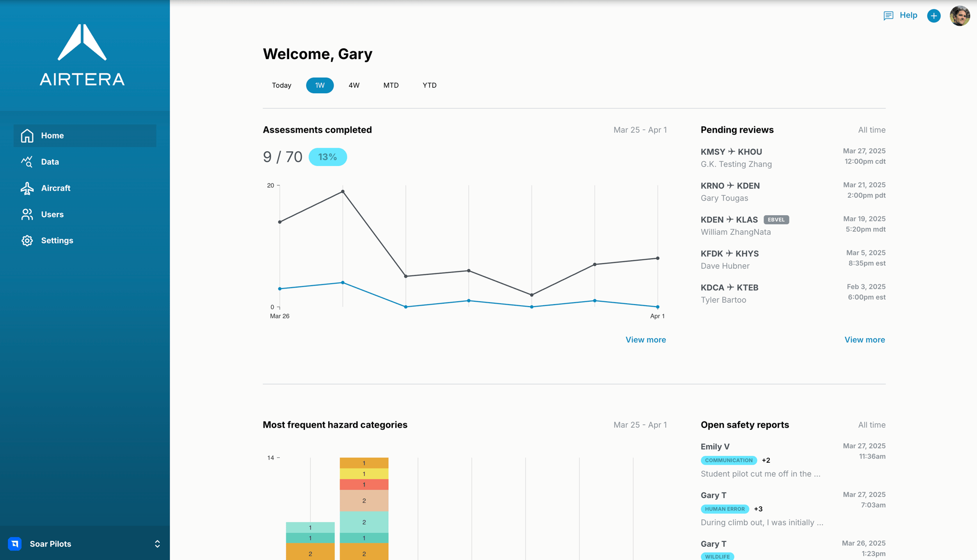This screenshot has width=977, height=560.
Task: Open the Gary T report from Mar 26
Action: click(793, 549)
